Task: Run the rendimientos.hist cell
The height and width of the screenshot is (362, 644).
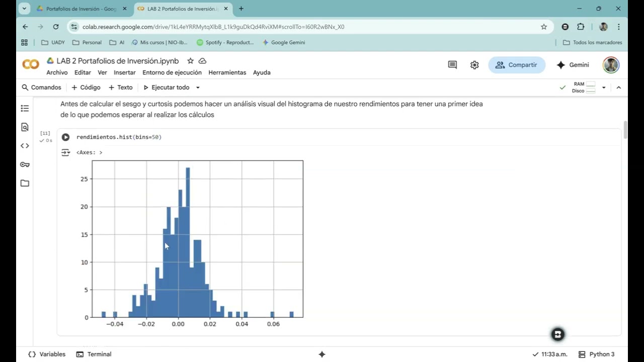Action: (x=65, y=137)
